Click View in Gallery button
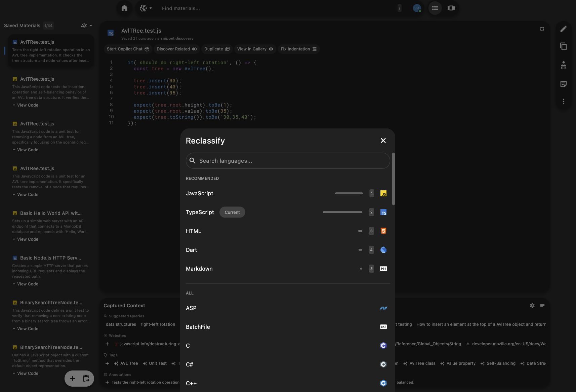Viewport: 576px width, 392px height. tap(255, 49)
